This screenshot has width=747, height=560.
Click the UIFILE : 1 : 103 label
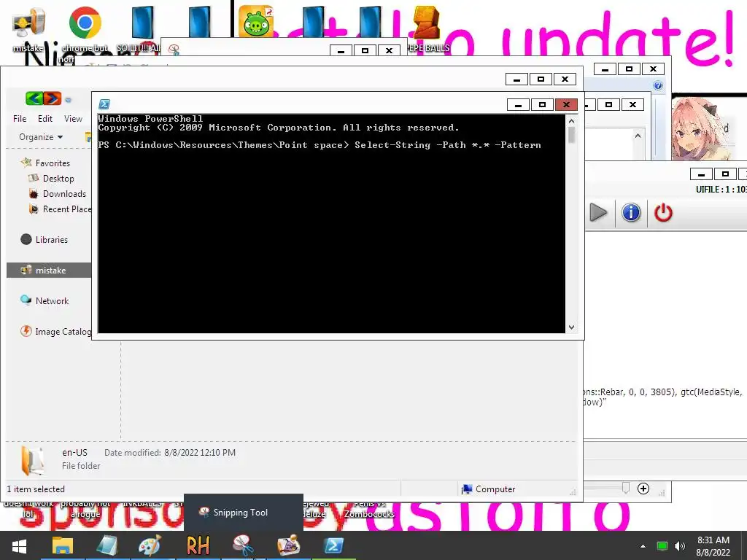tap(721, 190)
